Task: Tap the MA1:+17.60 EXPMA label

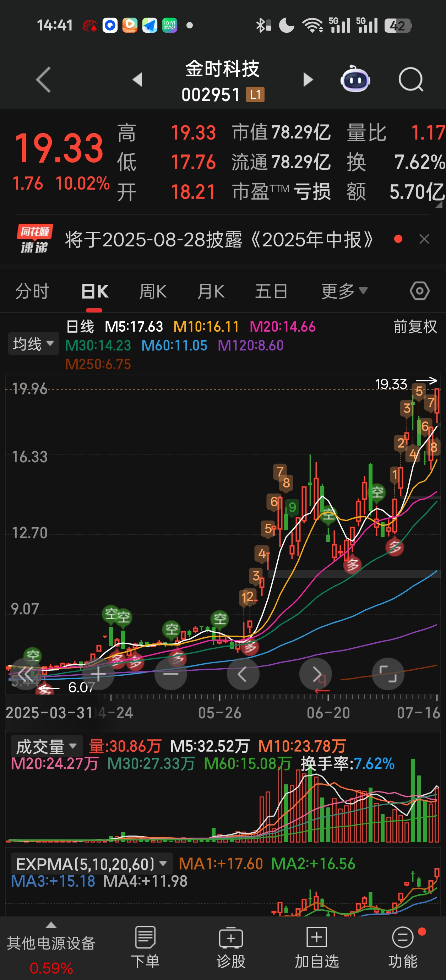Action: point(221,864)
